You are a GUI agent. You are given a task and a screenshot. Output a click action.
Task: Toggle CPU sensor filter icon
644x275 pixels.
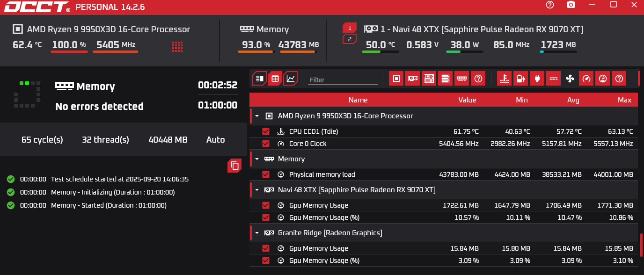(x=396, y=79)
